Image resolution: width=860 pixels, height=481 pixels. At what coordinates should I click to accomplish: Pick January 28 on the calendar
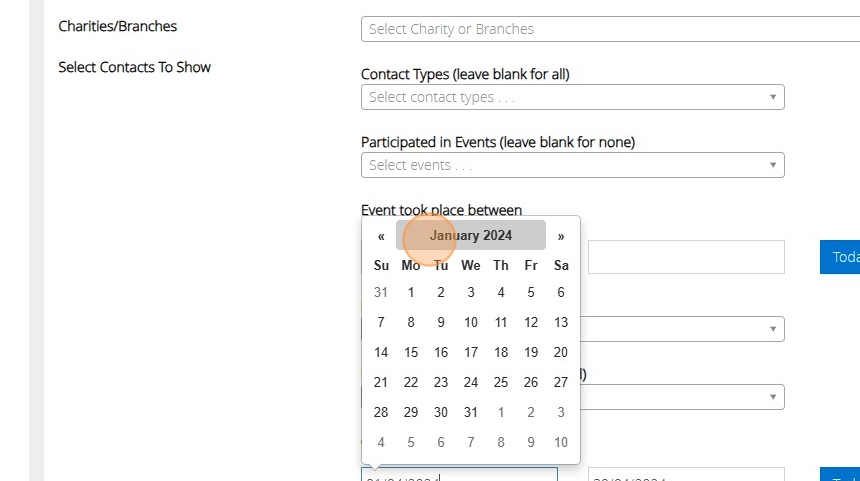[381, 412]
